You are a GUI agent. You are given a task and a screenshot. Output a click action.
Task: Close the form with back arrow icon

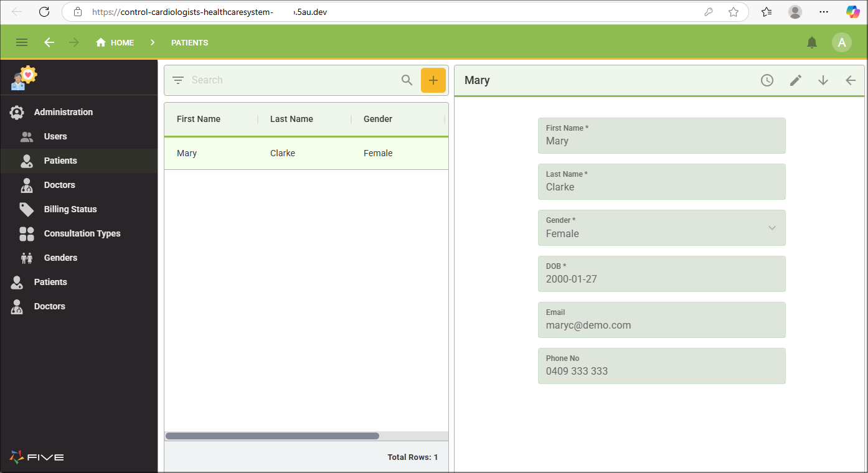(851, 80)
